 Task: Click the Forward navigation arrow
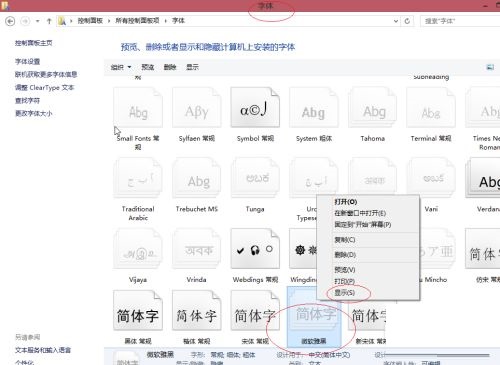click(25, 21)
